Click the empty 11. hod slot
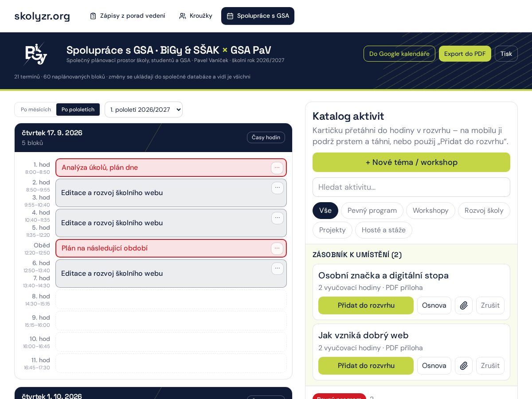Image resolution: width=532 pixels, height=399 pixels. (x=171, y=364)
